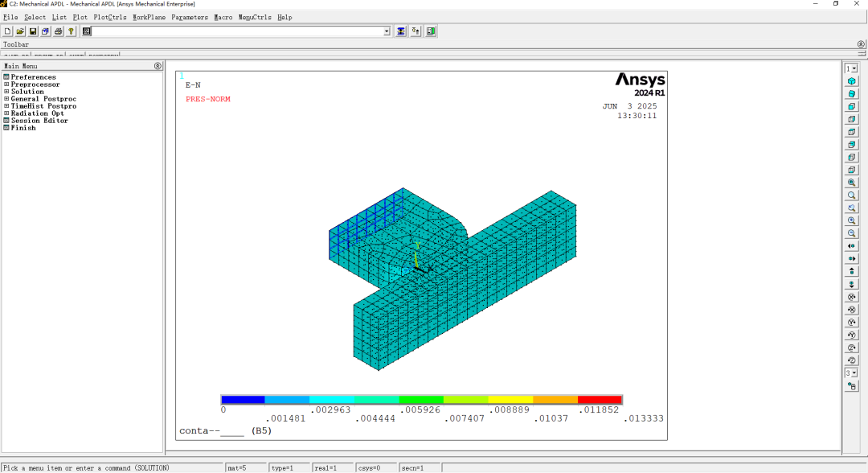Open ANSYS Help via question mark icon
The height and width of the screenshot is (473, 868).
[72, 31]
